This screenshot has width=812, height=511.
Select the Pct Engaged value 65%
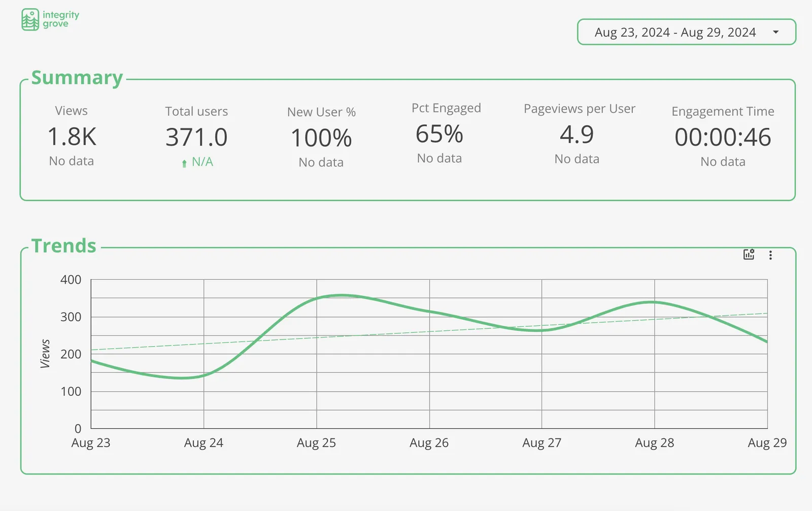pos(439,134)
